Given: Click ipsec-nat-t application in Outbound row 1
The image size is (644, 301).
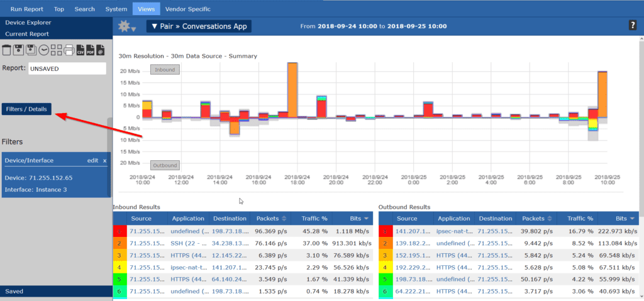Looking at the screenshot, I should (x=455, y=231).
